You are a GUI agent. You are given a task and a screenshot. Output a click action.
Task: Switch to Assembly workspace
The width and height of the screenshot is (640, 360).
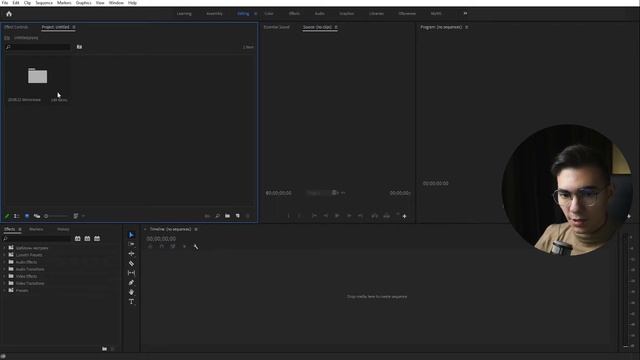(x=214, y=13)
